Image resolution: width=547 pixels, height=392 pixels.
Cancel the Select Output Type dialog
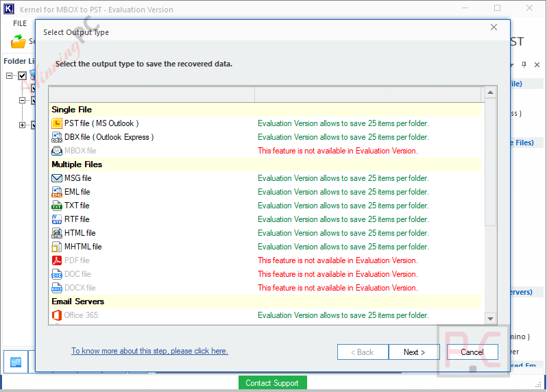click(472, 352)
